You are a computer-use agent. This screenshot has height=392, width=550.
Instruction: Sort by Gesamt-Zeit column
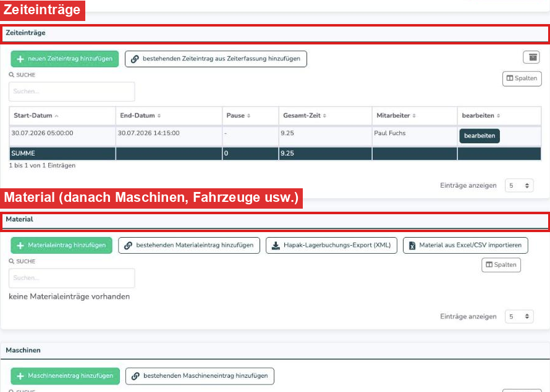(325, 115)
